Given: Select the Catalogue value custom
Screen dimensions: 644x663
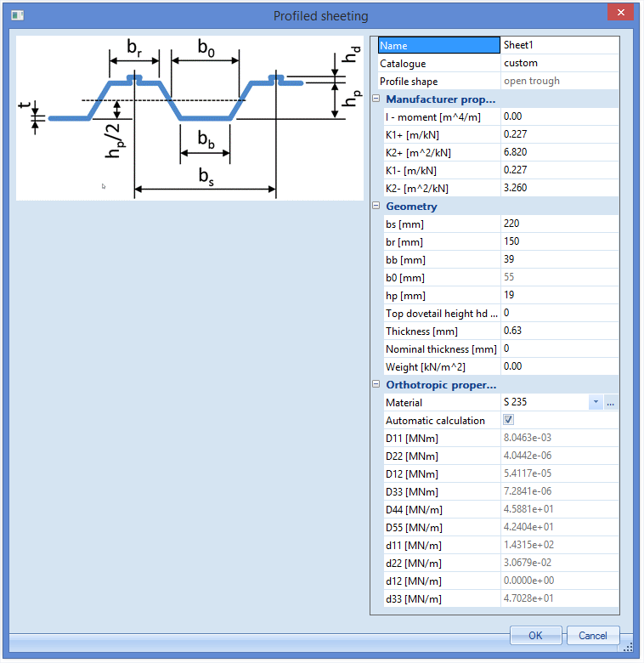Looking at the screenshot, I should pos(560,63).
